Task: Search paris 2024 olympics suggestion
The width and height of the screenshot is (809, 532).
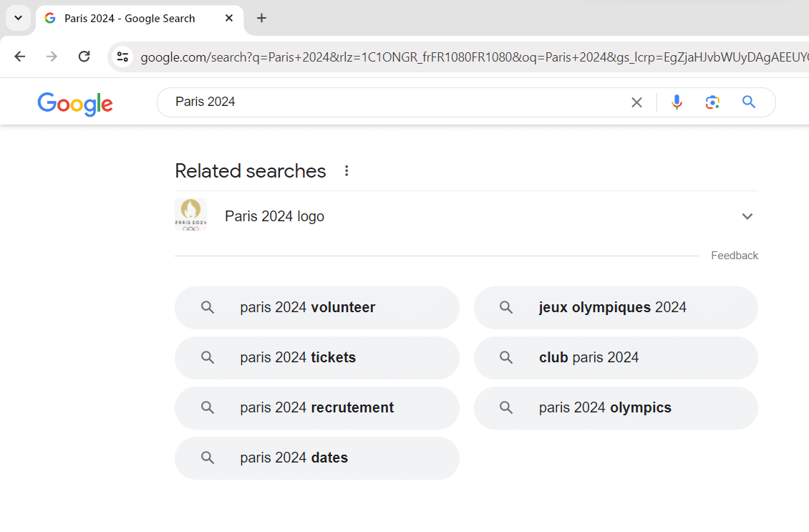Action: [x=616, y=407]
